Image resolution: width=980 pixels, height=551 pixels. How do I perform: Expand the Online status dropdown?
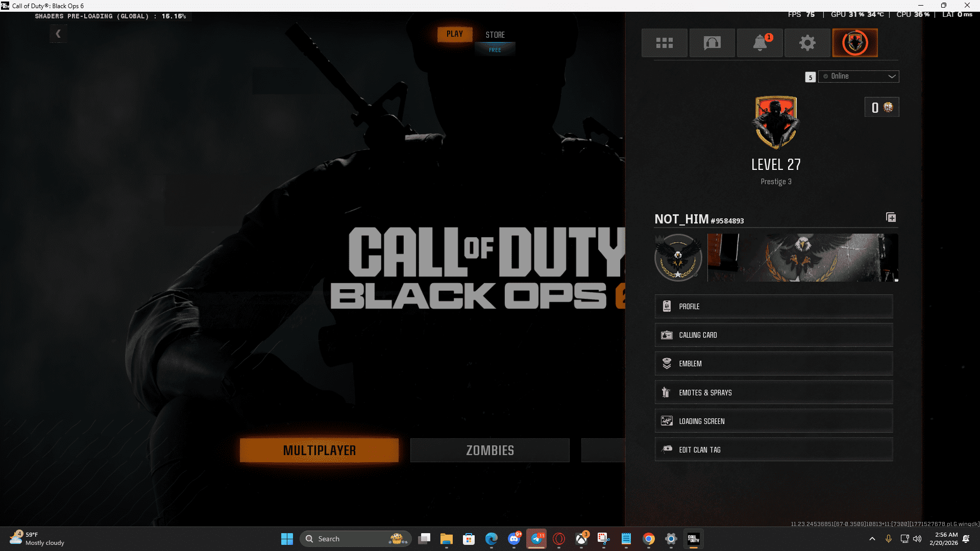pyautogui.click(x=859, y=77)
